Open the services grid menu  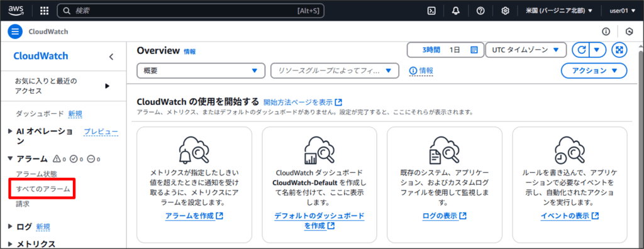click(x=44, y=11)
